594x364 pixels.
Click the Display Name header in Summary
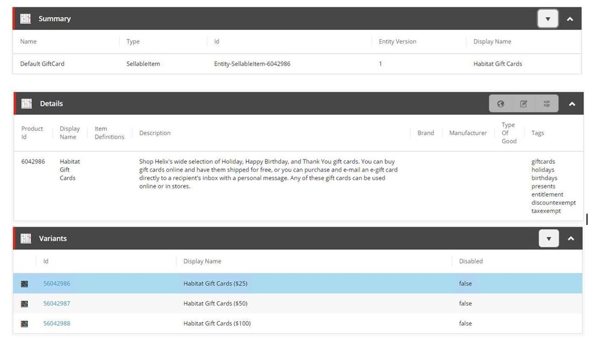tap(492, 42)
